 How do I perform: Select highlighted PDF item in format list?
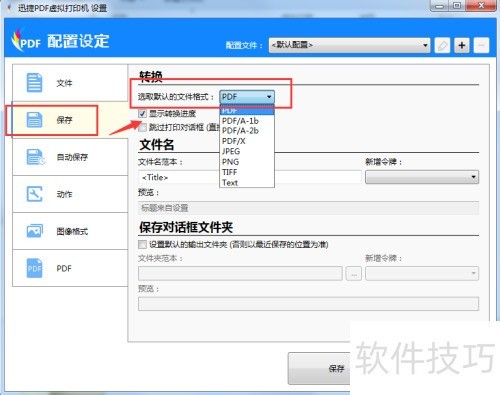(247, 110)
